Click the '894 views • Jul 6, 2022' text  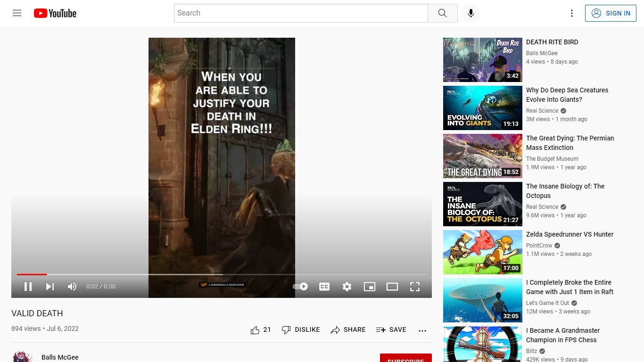[x=45, y=329]
